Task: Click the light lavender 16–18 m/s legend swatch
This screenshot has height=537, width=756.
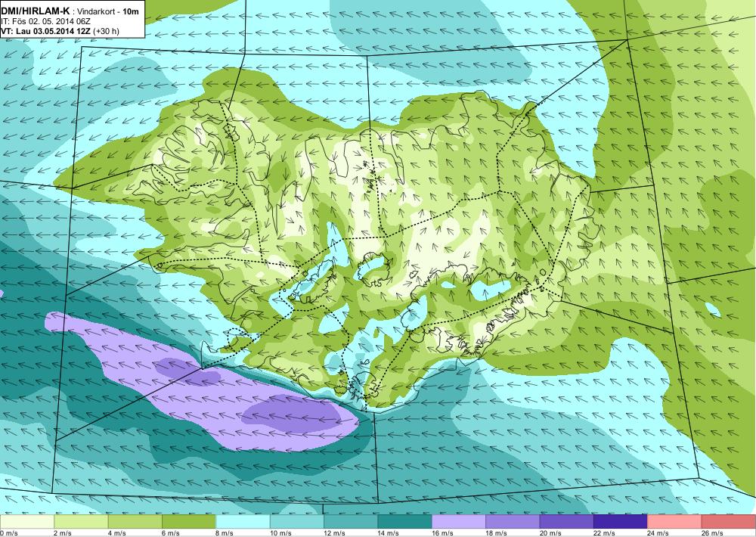Action: (459, 522)
